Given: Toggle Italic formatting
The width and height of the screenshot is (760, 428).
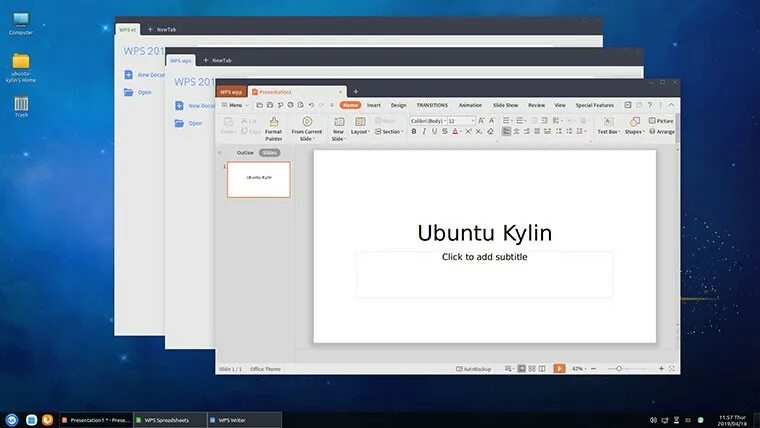Looking at the screenshot, I should 424,131.
